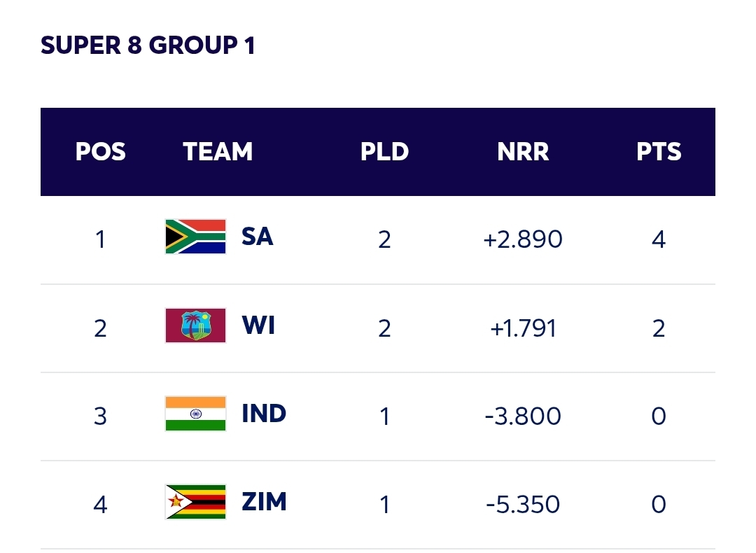Click the South Africa flag icon
Screen dimensions: 756x553
point(195,237)
